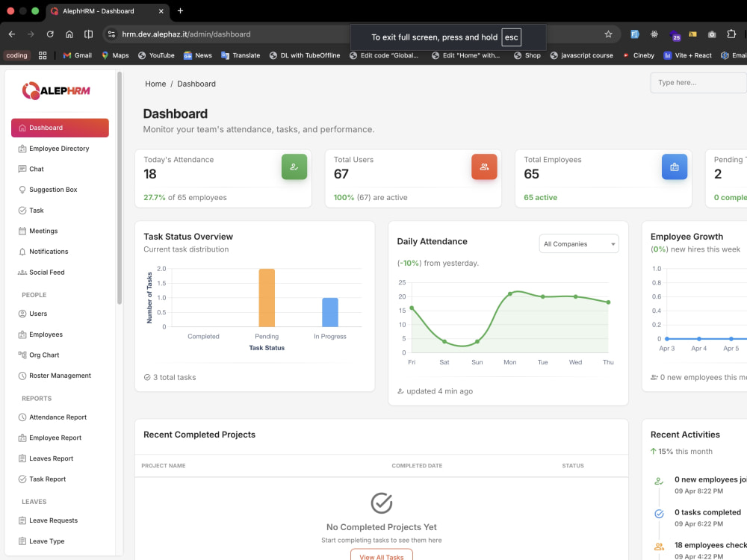747x560 pixels.
Task: Click the Home breadcrumb link
Action: (x=155, y=84)
